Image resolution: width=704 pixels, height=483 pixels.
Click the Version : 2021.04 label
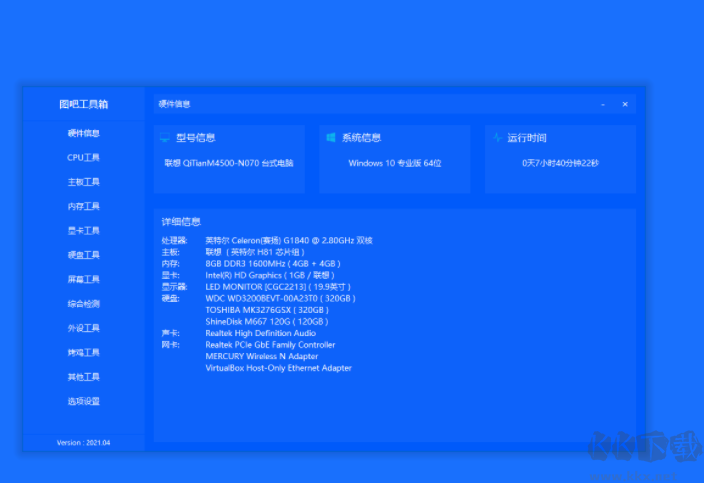[83, 442]
